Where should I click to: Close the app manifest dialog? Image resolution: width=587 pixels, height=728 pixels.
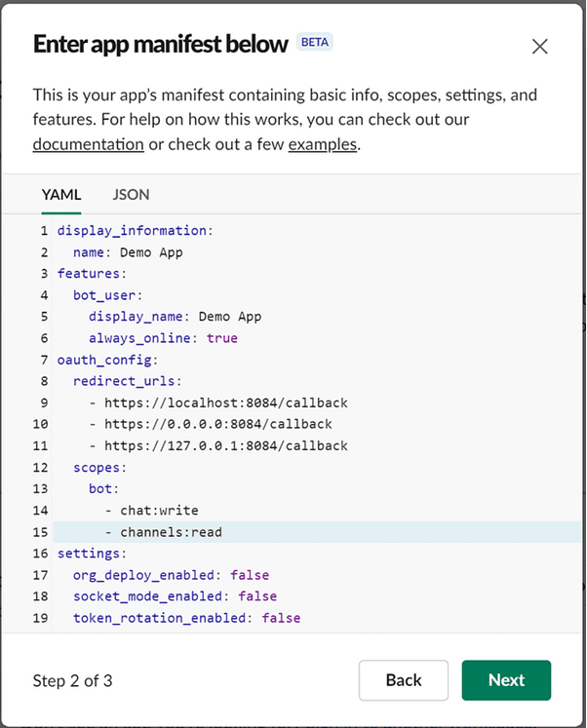[x=539, y=46]
